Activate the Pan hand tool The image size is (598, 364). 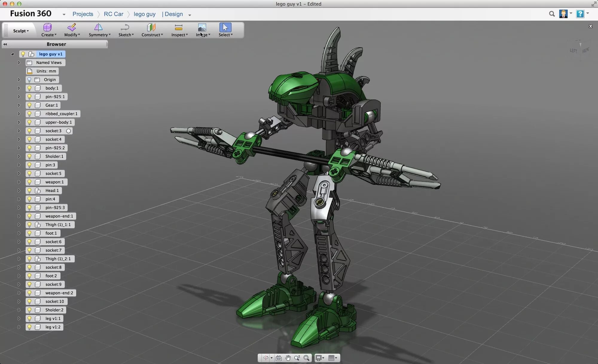pos(288,358)
